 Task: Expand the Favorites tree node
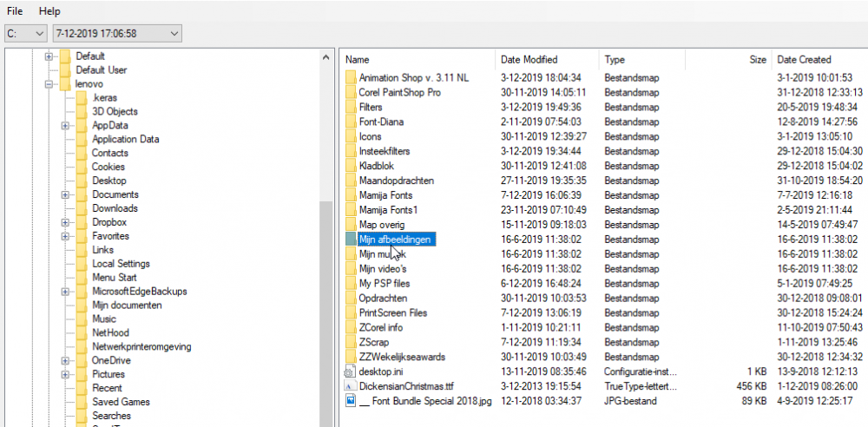[x=65, y=236]
